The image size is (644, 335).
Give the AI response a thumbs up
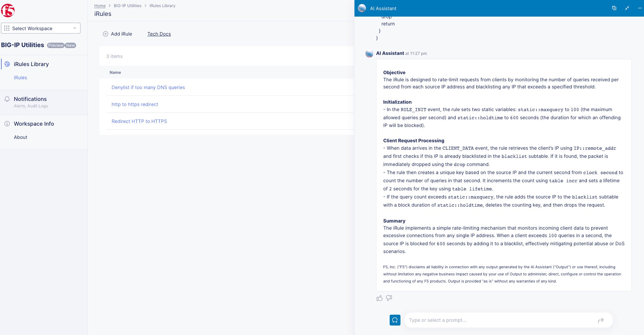coord(379,298)
